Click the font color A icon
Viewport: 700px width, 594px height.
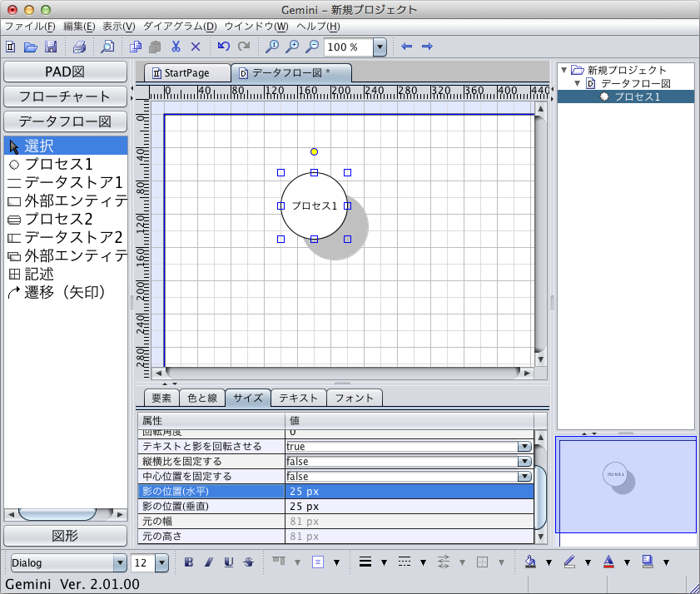(x=608, y=562)
